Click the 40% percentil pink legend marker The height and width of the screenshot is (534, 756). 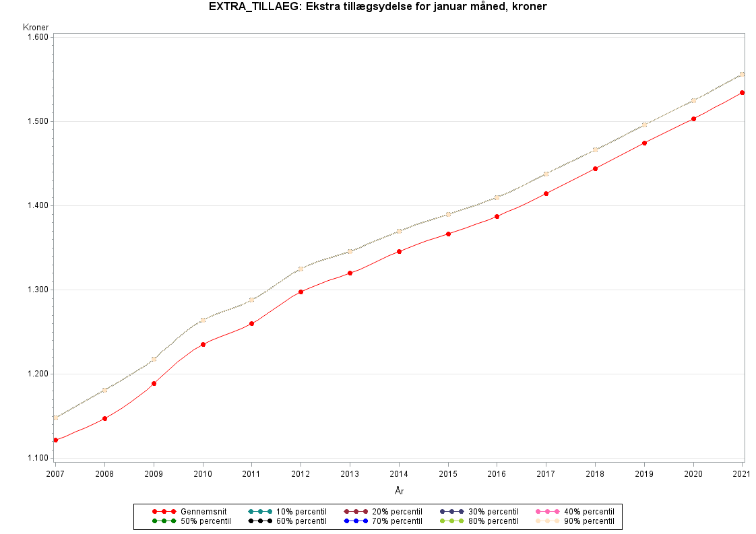[x=547, y=512]
